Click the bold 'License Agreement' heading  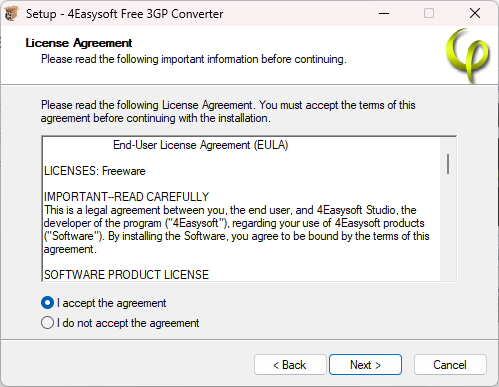point(79,43)
